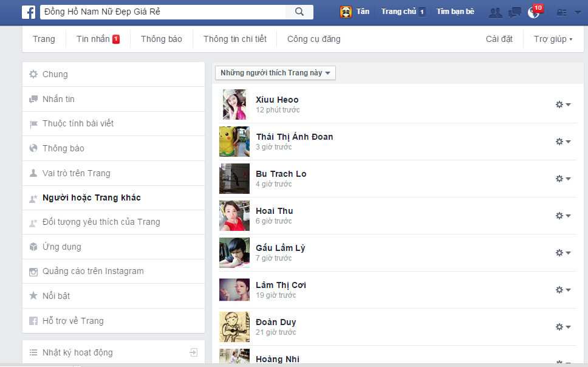Screen dimensions: 588x367
Task: Open the Cài đặt tab
Action: [x=499, y=39]
